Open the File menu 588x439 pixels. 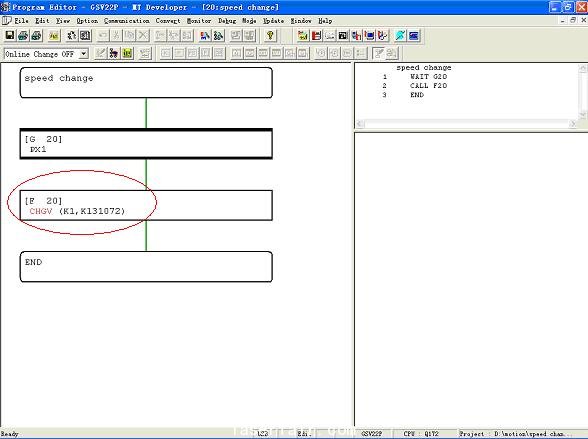(21, 21)
